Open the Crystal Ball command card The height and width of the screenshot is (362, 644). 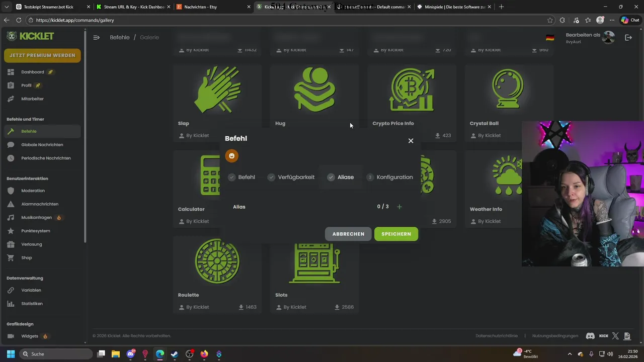509,103
